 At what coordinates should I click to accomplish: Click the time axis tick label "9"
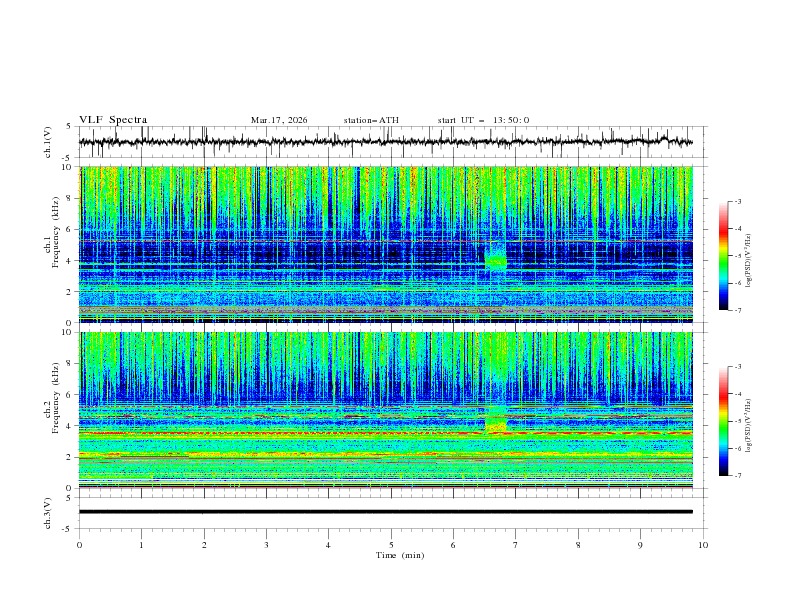(640, 545)
